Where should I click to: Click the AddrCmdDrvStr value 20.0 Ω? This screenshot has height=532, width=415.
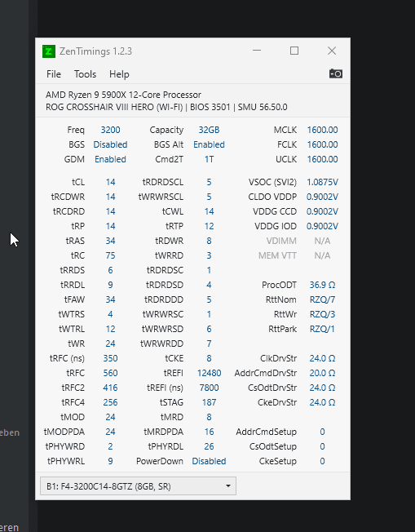pos(322,373)
